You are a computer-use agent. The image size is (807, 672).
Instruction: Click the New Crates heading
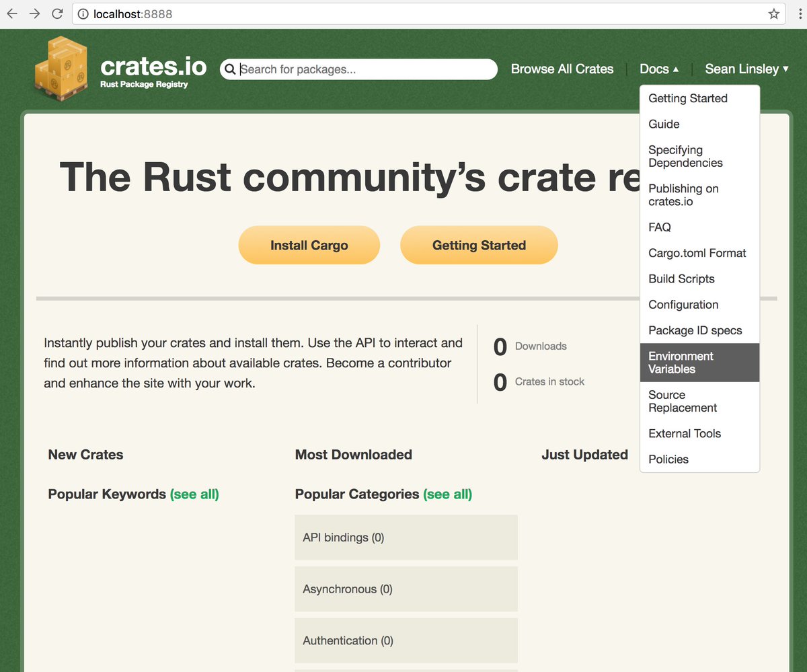(x=85, y=455)
